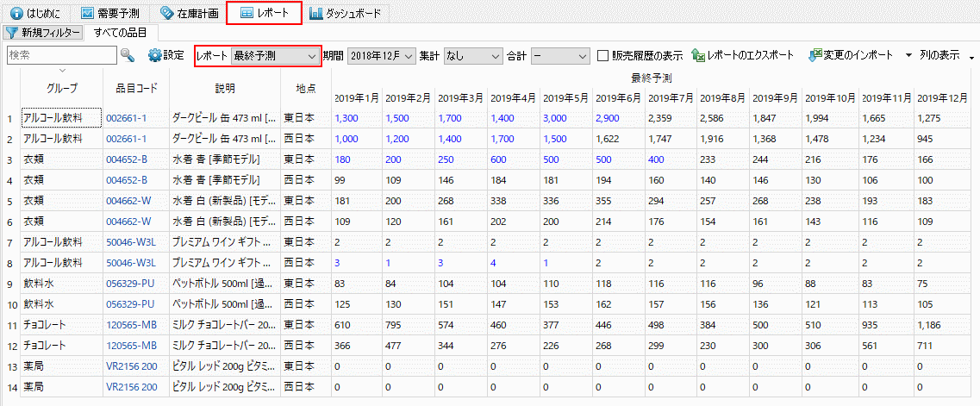Click into the 検索 search field
The image size is (980, 406).
point(60,55)
